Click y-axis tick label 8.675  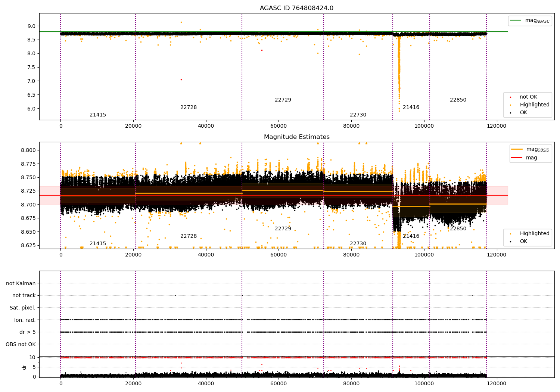28,218
